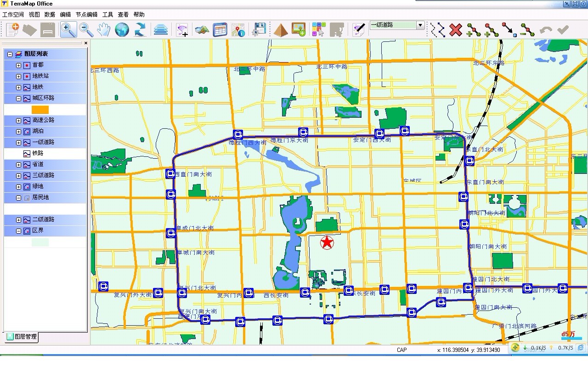Click the add feature selection icon

[182, 30]
